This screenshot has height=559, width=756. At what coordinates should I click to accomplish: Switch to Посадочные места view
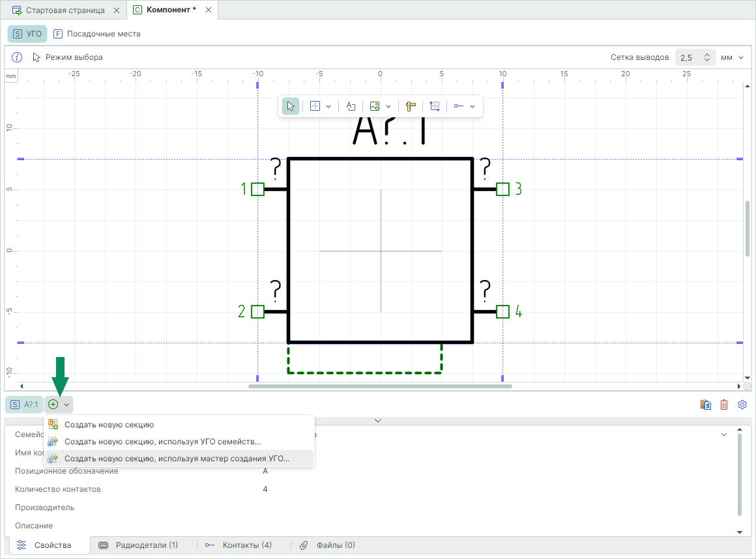(x=97, y=33)
